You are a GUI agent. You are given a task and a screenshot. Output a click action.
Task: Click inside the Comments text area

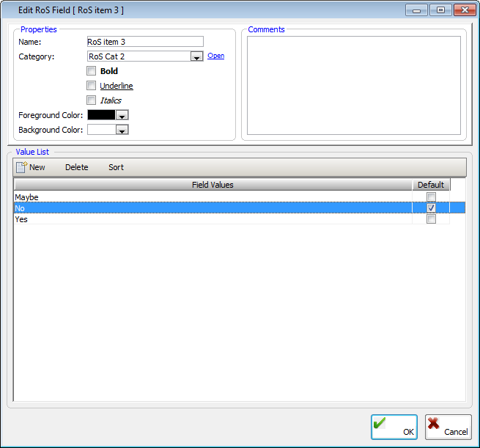353,85
